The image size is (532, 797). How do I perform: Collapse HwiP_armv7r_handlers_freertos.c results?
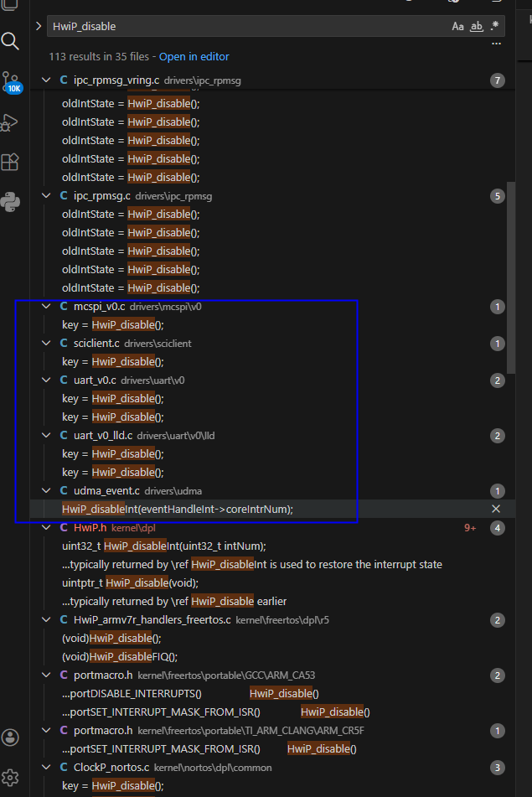46,620
